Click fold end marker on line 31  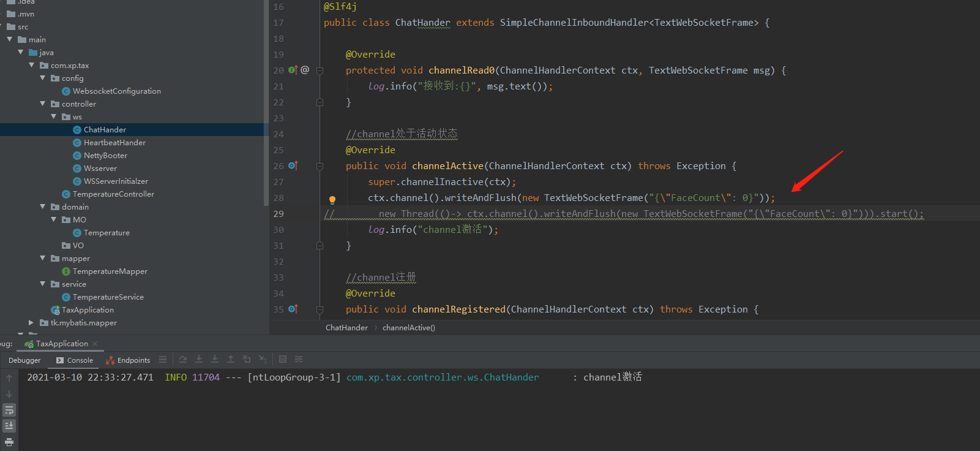(x=320, y=246)
